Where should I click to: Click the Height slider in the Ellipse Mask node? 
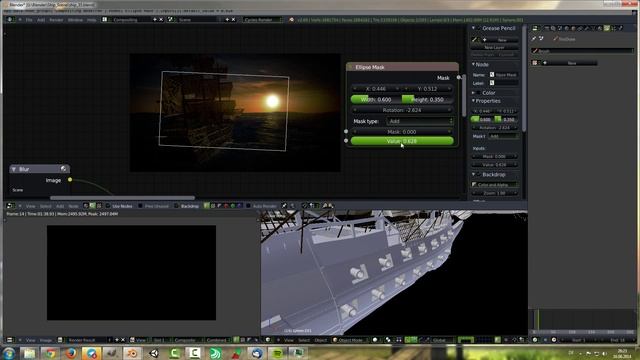click(x=428, y=99)
